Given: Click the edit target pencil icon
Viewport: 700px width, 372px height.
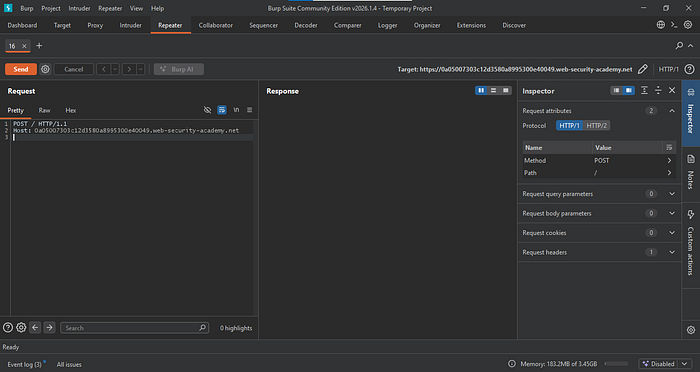Looking at the screenshot, I should click(642, 69).
